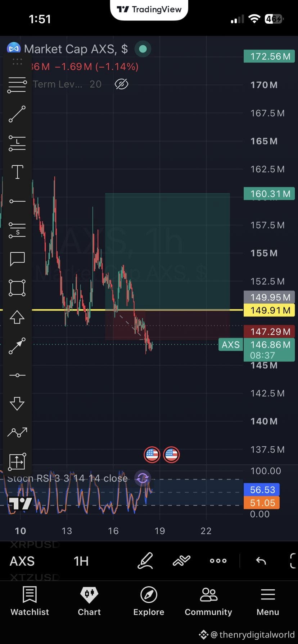Select the red stop-loss zone of position
The image size is (298, 644).
[x=167, y=325]
